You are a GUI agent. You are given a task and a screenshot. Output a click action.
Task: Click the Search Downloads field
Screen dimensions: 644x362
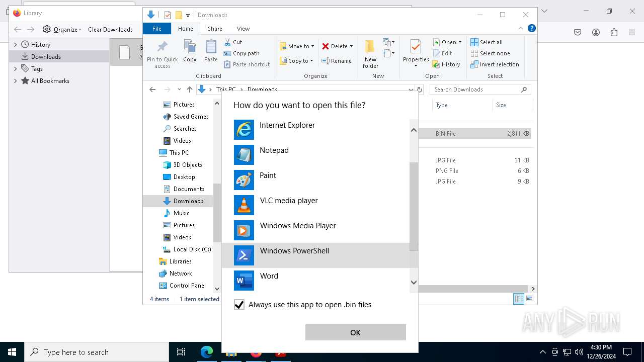[480, 89]
